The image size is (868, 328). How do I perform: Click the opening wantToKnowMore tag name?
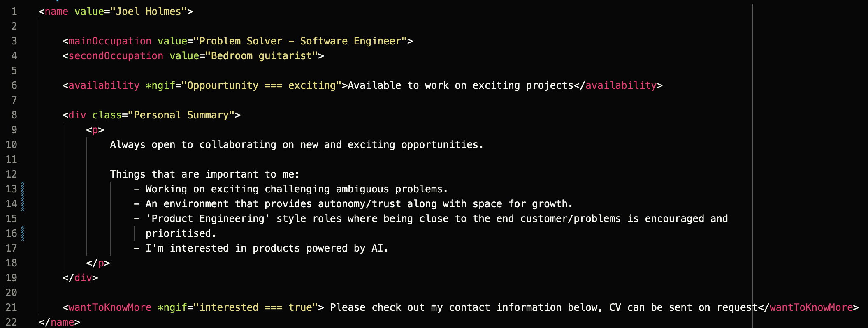click(109, 307)
